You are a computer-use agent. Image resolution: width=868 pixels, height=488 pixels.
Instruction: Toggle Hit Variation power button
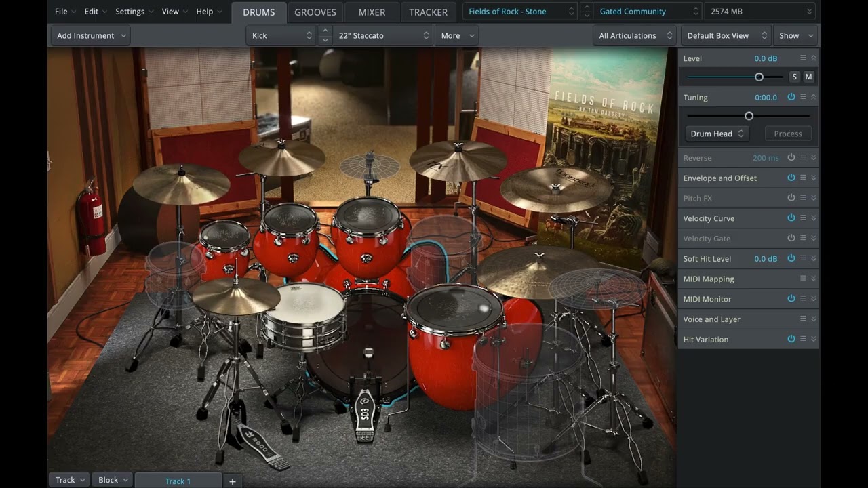point(791,339)
